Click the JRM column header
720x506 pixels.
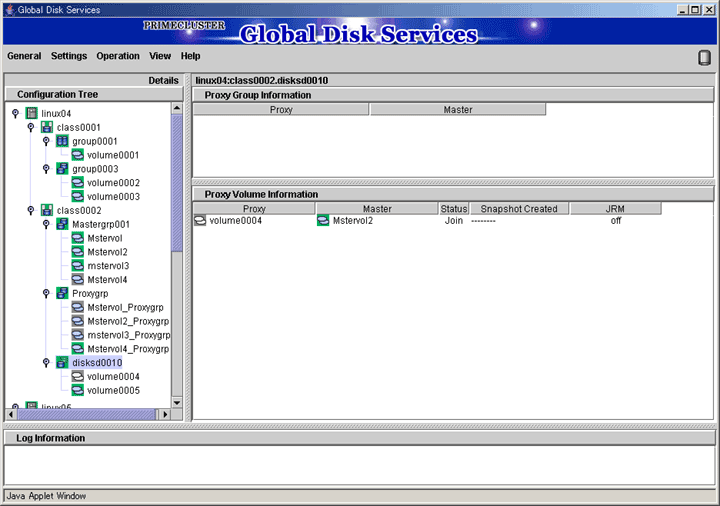point(615,208)
